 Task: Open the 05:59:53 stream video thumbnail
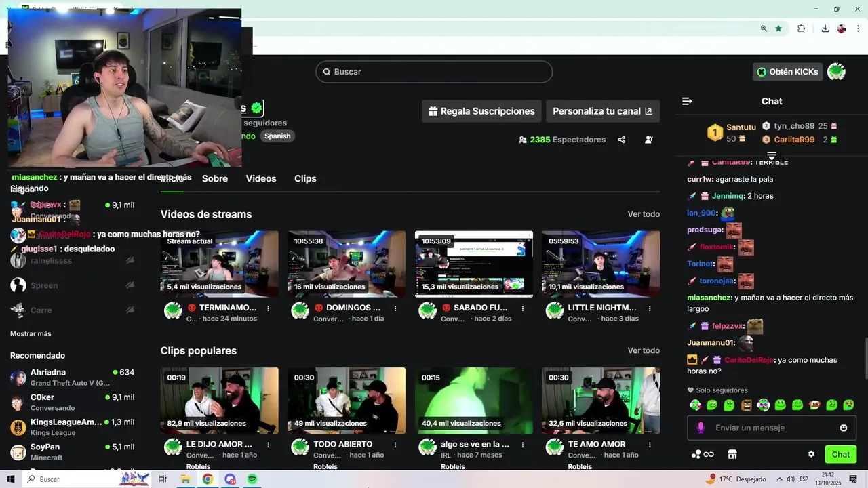601,264
